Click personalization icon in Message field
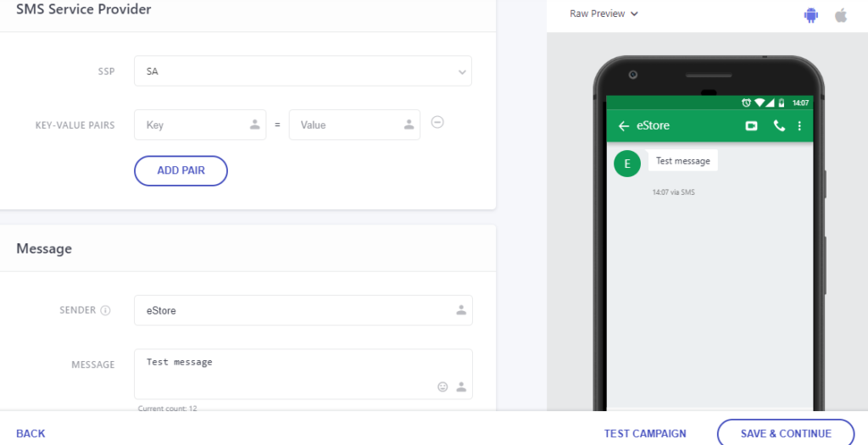 (x=461, y=387)
